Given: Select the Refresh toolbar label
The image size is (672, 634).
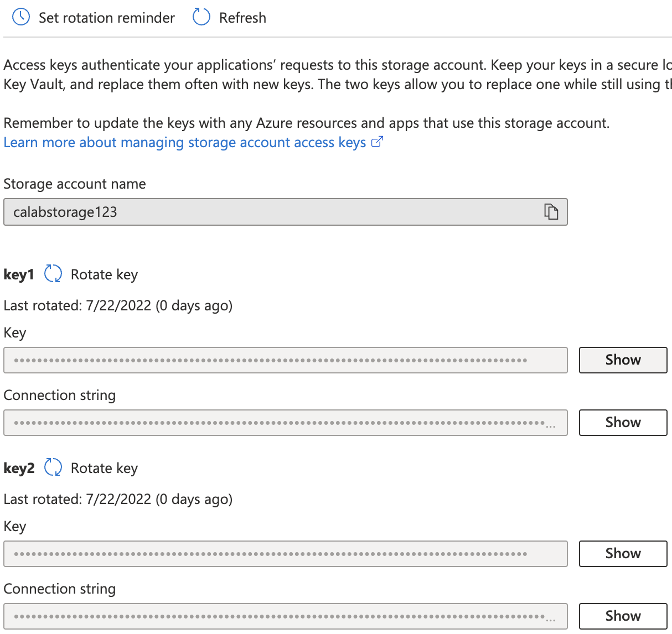Looking at the screenshot, I should point(242,18).
